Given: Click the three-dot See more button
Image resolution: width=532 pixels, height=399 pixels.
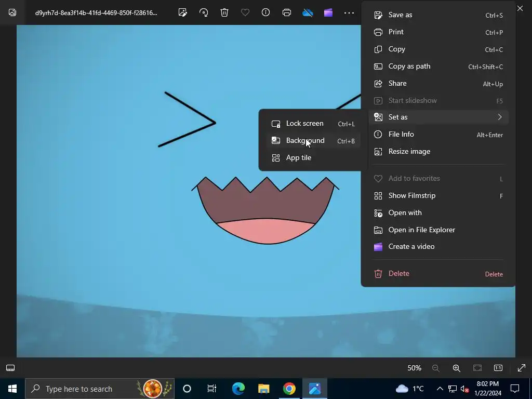Looking at the screenshot, I should [x=349, y=13].
